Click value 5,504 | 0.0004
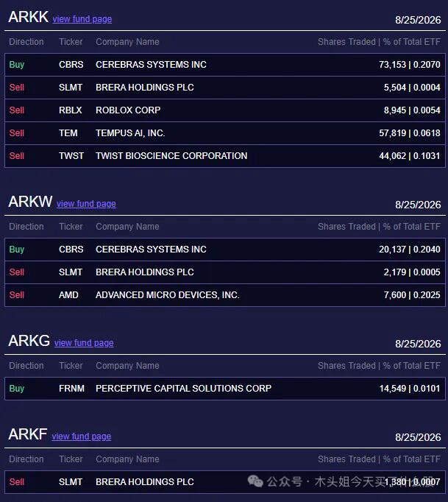The height and width of the screenshot is (502, 448). [412, 88]
